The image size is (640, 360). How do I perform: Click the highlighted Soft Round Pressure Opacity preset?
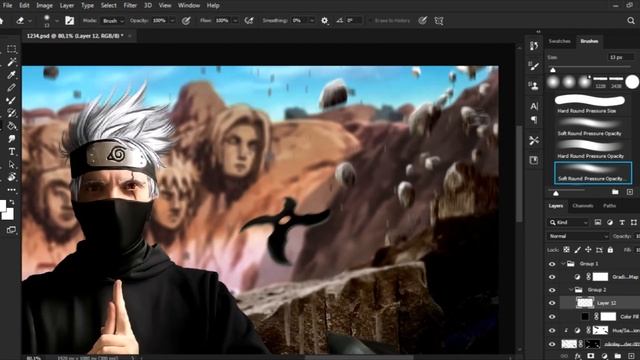pos(593,172)
